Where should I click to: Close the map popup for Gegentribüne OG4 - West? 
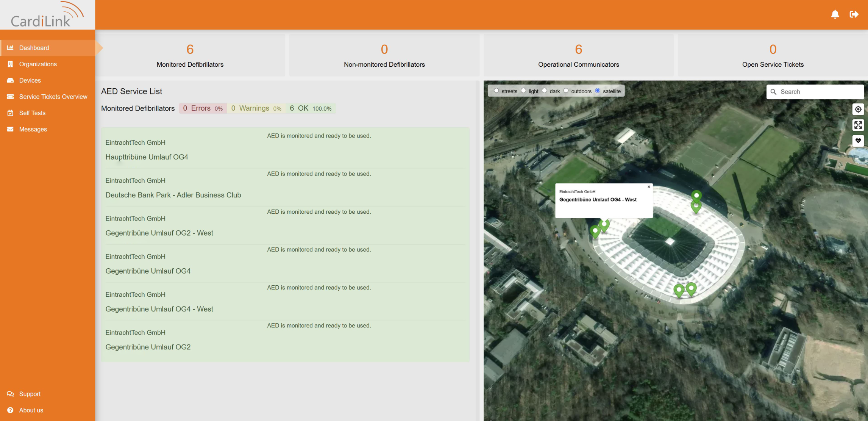click(649, 186)
